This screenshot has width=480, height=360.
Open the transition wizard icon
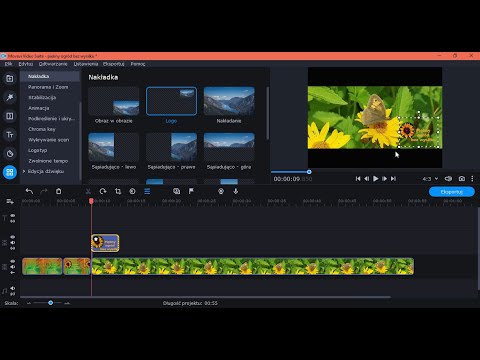176,191
